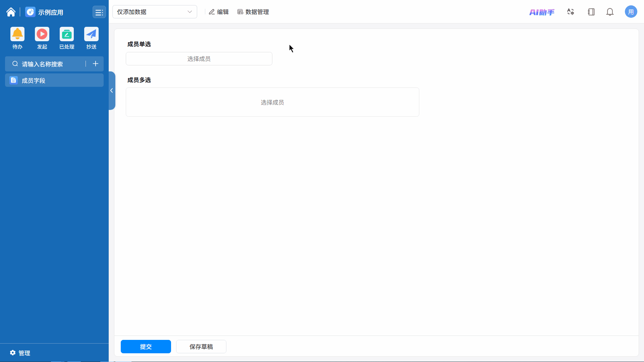Open the 抄送 (cc) paper plane icon
Screen dimensions: 644x362
(x=91, y=34)
